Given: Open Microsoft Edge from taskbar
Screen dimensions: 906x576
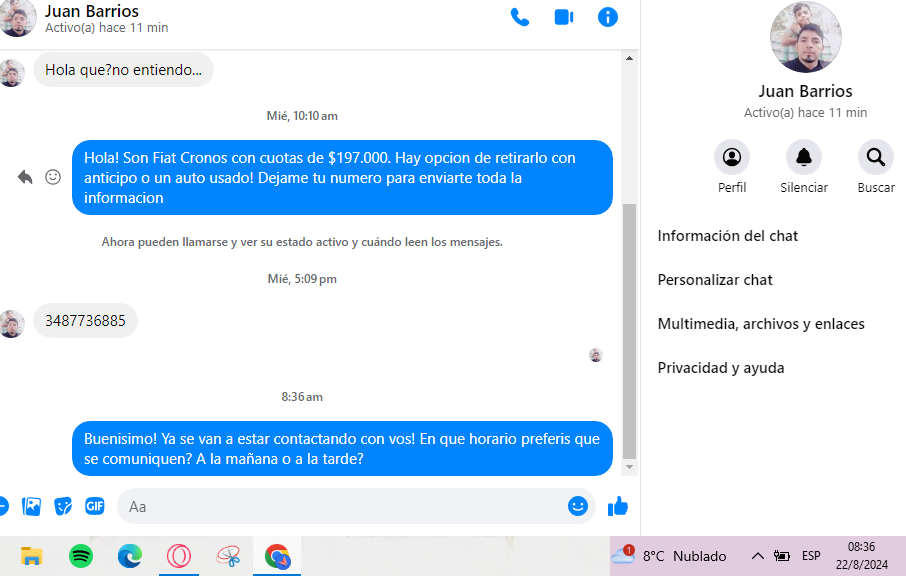Looking at the screenshot, I should coord(130,556).
